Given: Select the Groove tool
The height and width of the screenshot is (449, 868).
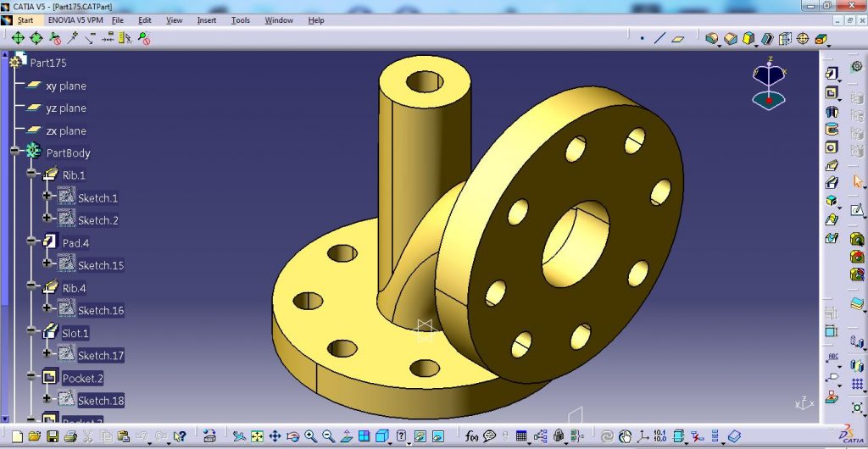Looking at the screenshot, I should 832,130.
